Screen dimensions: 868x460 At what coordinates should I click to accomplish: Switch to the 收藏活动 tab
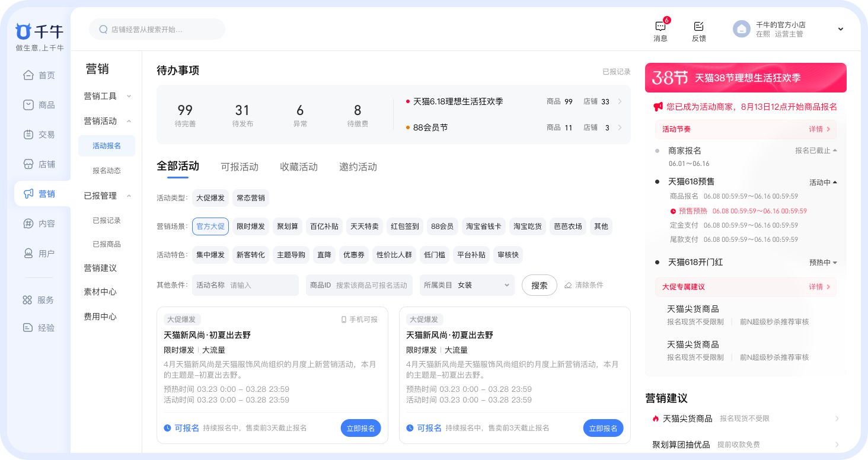tap(299, 167)
